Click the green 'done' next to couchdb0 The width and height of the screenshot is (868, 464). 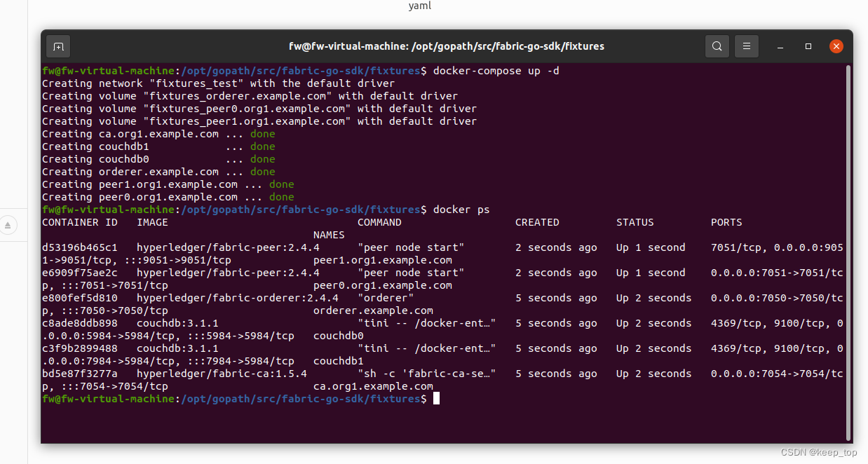pos(262,158)
